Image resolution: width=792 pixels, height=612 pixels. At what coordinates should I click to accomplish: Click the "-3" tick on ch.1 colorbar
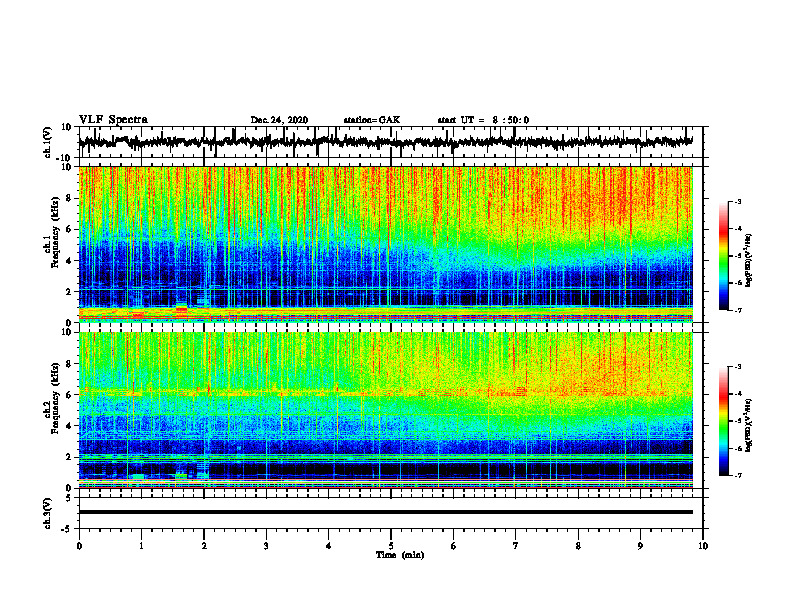tap(737, 201)
